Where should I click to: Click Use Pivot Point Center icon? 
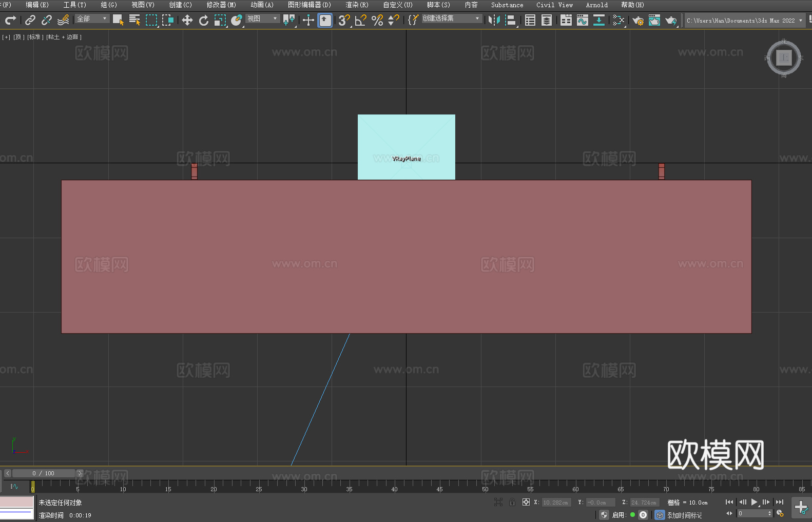[x=289, y=20]
